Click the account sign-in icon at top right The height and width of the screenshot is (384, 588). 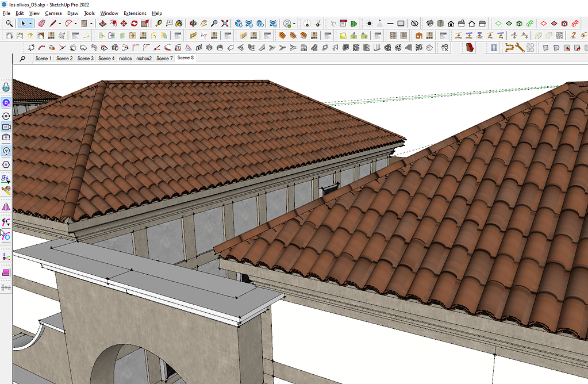tap(287, 24)
